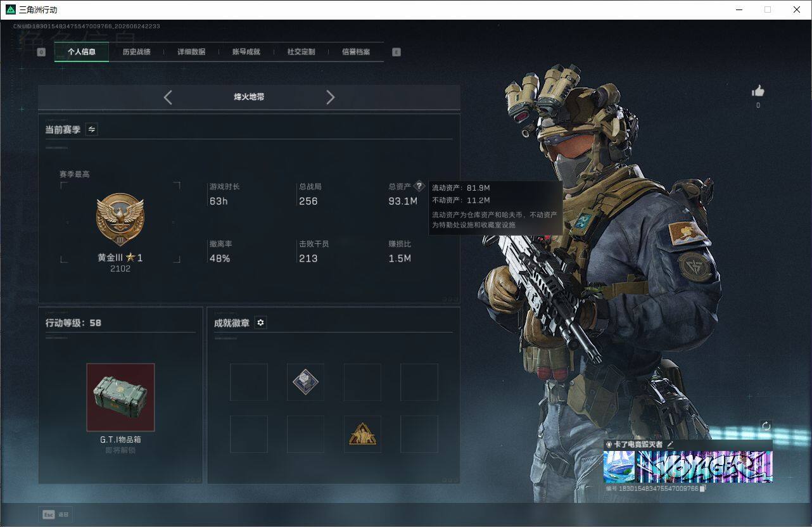Click the 三角洲行动 app icon in title bar
The image size is (812, 527).
10,10
